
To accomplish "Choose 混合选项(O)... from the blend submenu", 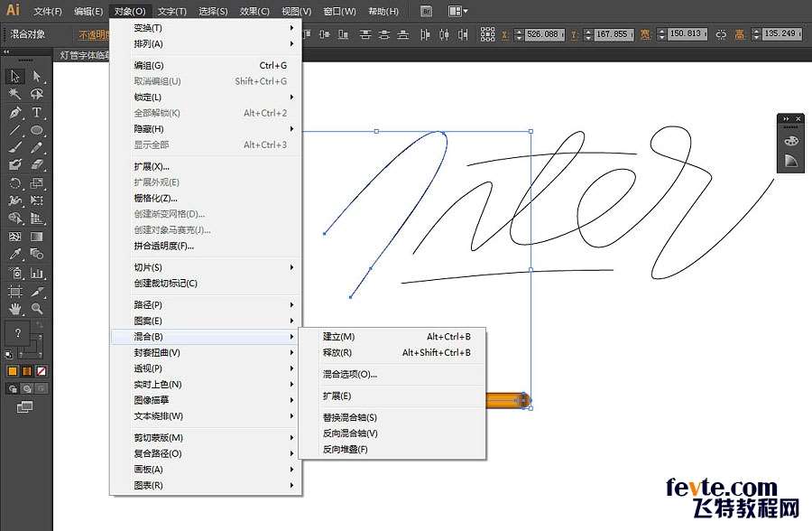I will [x=350, y=374].
